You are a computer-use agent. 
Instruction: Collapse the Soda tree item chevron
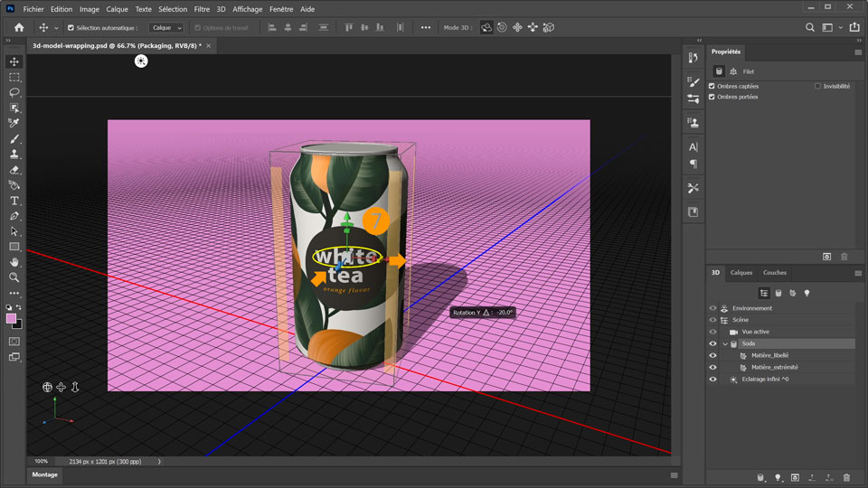pyautogui.click(x=725, y=344)
